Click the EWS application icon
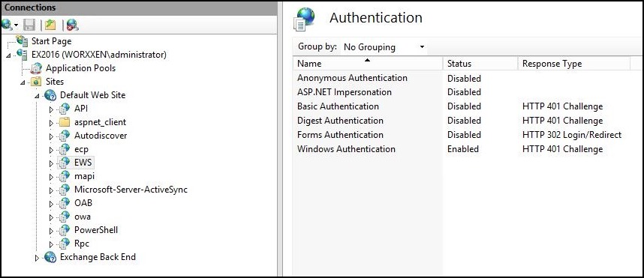644x278 pixels. pyautogui.click(x=65, y=163)
